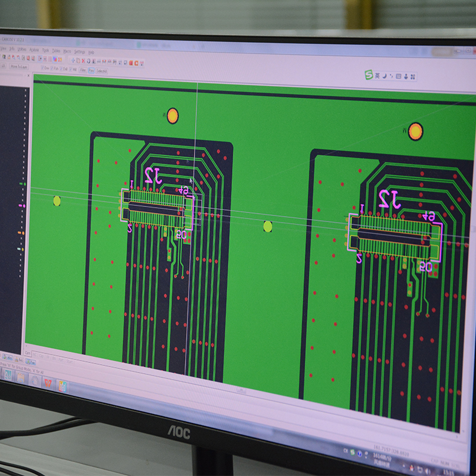Click the J2 label on the left board
This screenshot has width=476, height=476.
click(153, 175)
